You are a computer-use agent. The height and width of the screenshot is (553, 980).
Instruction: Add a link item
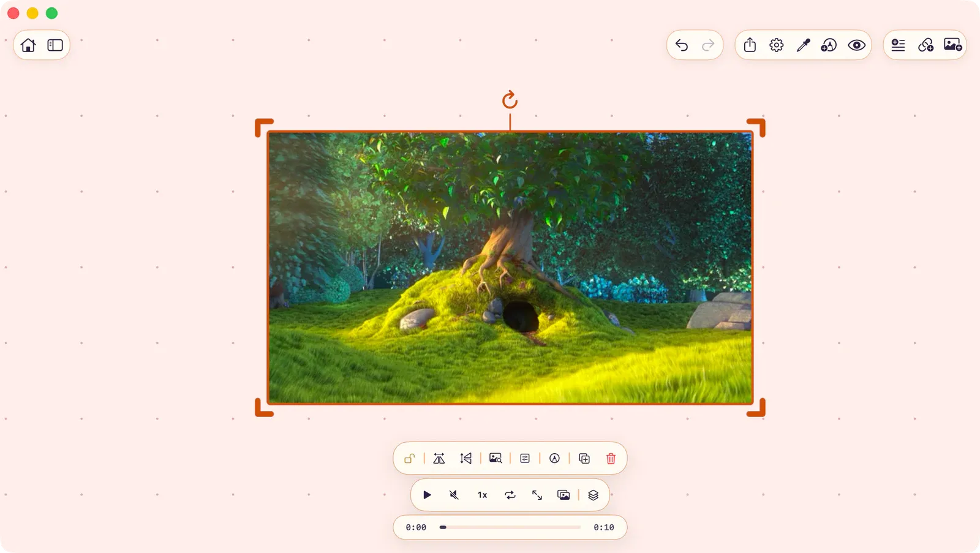click(925, 45)
